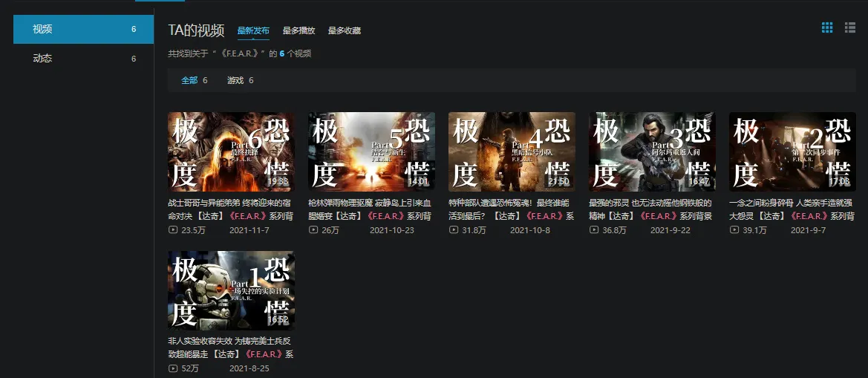Sort videos by 最多收藏
Image resolution: width=868 pixels, height=378 pixels.
(345, 30)
